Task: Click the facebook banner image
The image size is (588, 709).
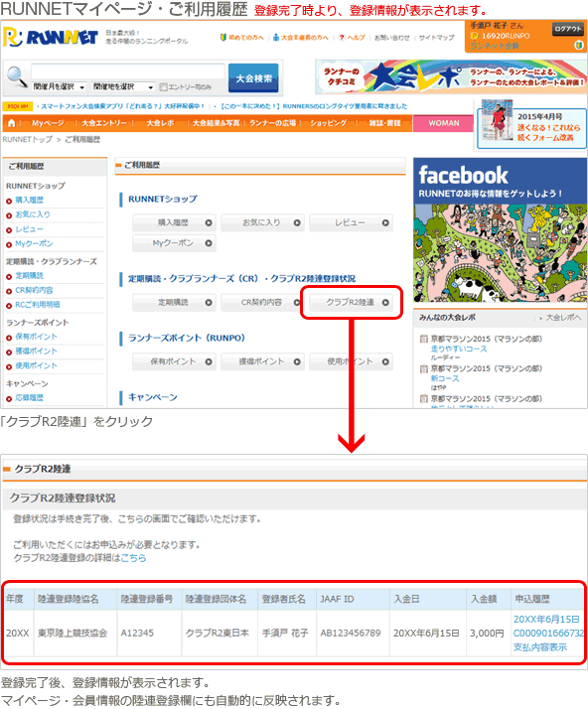Action: 501,229
